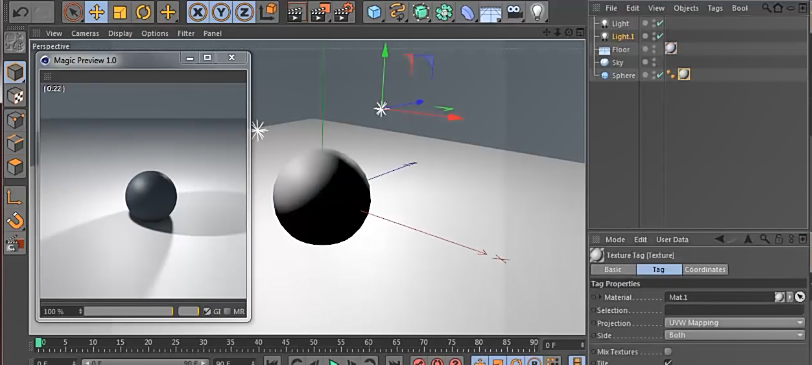Viewport: 812px width, 365px height.
Task: Open the viewport Cameras menu
Action: pos(85,33)
